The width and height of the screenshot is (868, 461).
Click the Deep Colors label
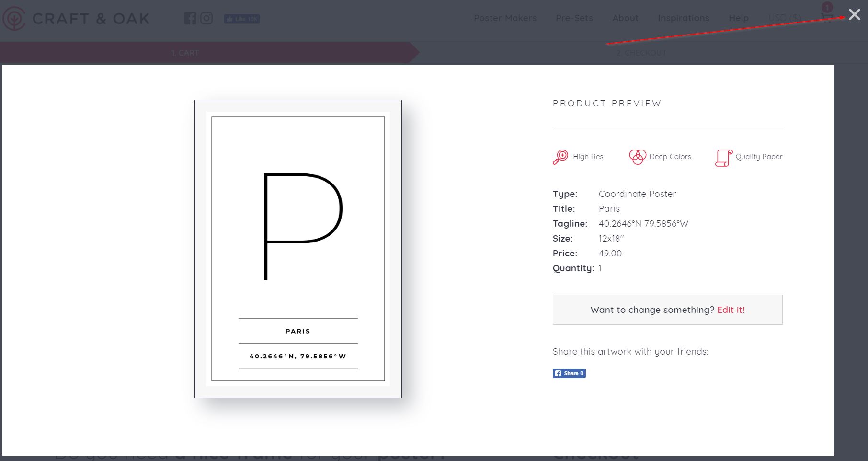pyautogui.click(x=670, y=157)
